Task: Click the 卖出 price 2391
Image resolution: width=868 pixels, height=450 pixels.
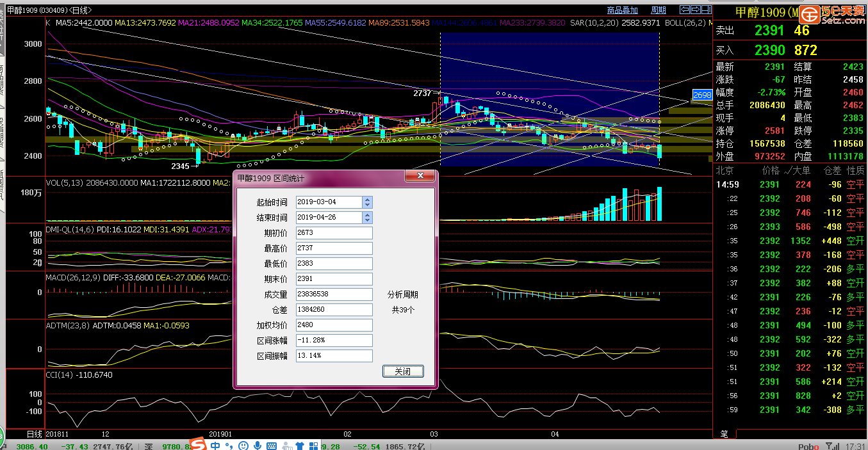Action: 769,30
